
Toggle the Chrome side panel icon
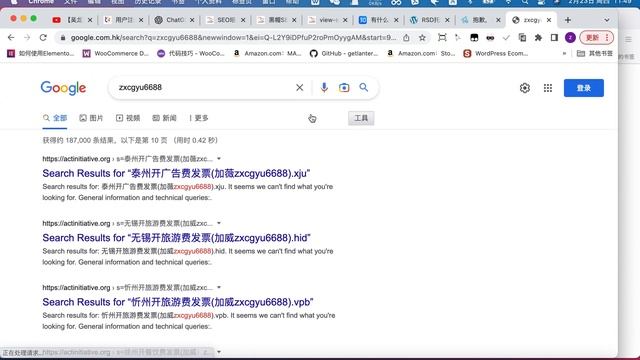click(x=554, y=38)
